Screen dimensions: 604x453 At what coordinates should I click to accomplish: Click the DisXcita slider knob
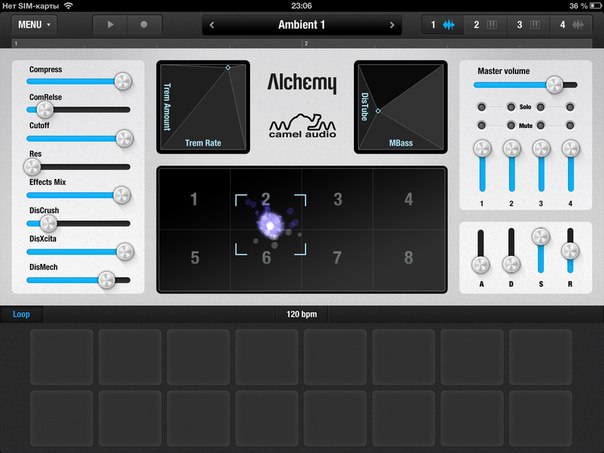point(125,252)
